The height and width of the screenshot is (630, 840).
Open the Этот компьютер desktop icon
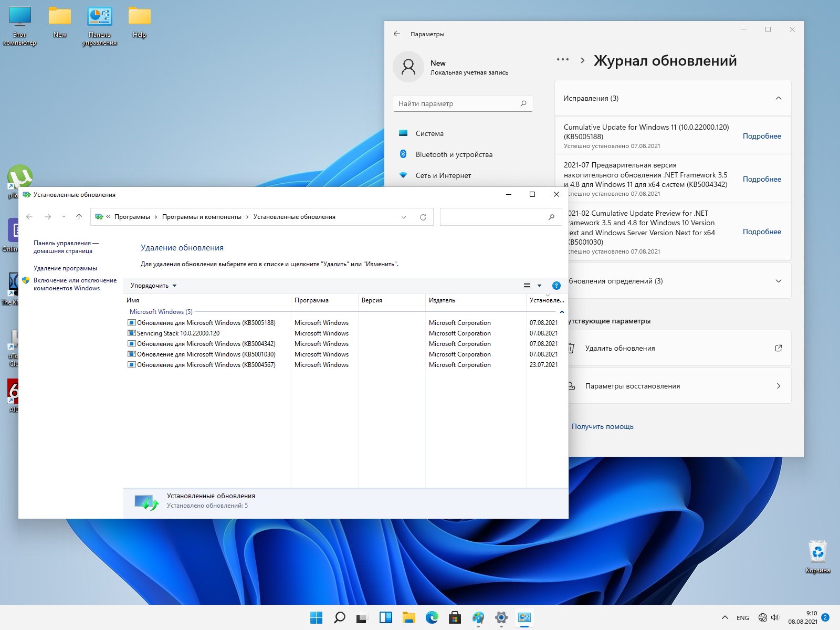(20, 26)
